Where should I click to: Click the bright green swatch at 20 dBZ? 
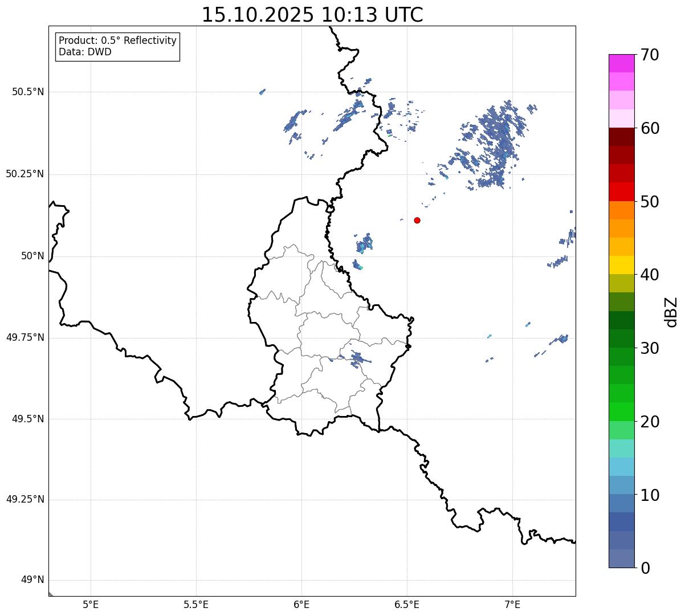click(621, 411)
